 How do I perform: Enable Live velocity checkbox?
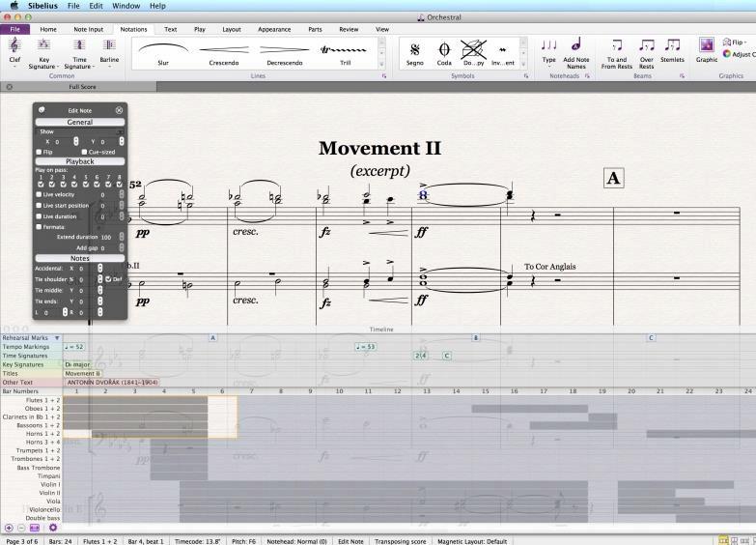pyautogui.click(x=39, y=194)
